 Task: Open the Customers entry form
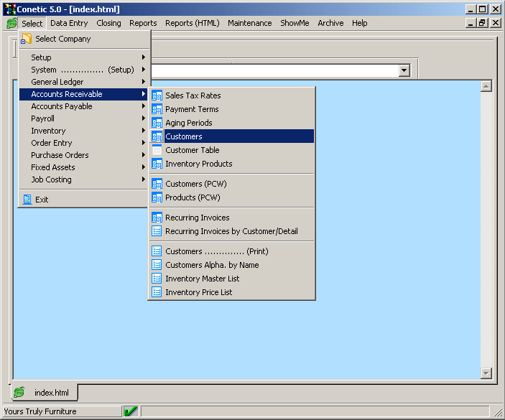[184, 136]
